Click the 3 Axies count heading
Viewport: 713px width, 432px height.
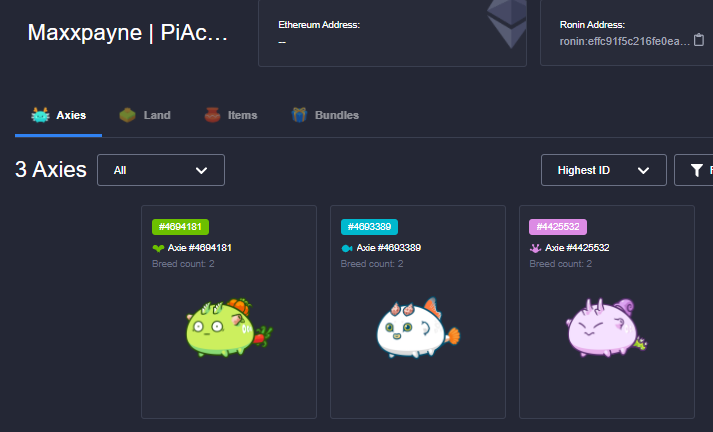pyautogui.click(x=51, y=170)
